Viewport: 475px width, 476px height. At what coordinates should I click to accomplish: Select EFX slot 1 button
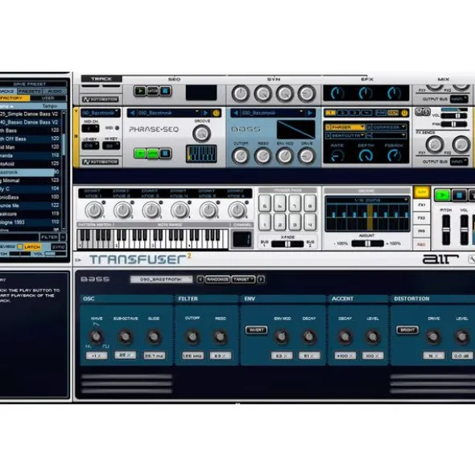(x=330, y=114)
